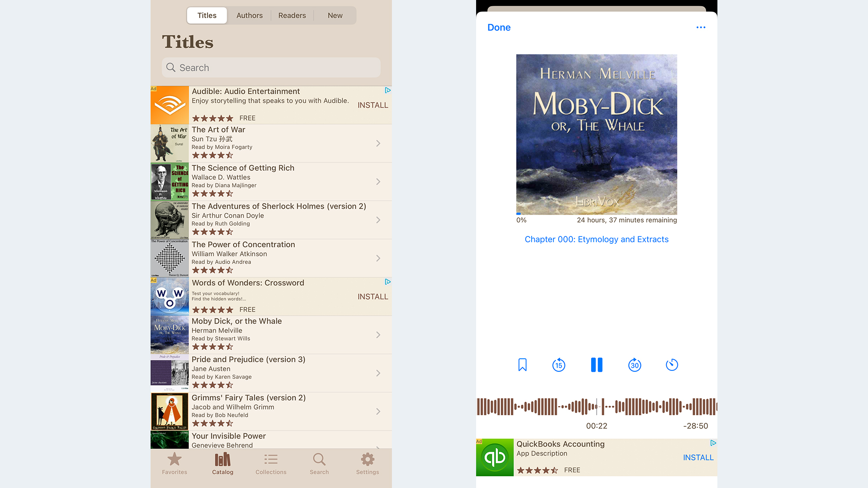Screen dimensions: 868x488
Task: Tap the Search magnifier in bottom bar
Action: (319, 463)
